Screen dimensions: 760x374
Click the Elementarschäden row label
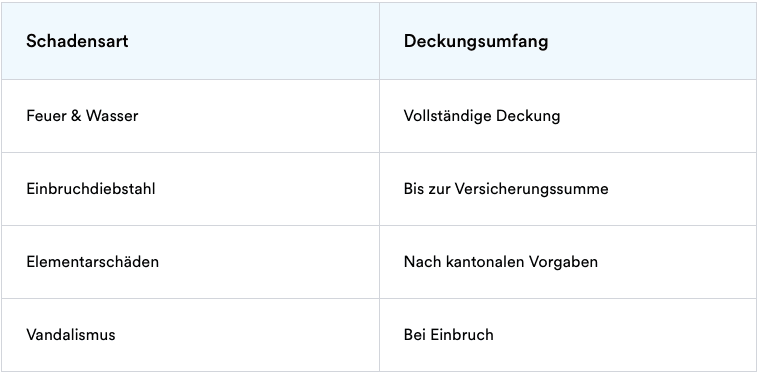pos(92,262)
